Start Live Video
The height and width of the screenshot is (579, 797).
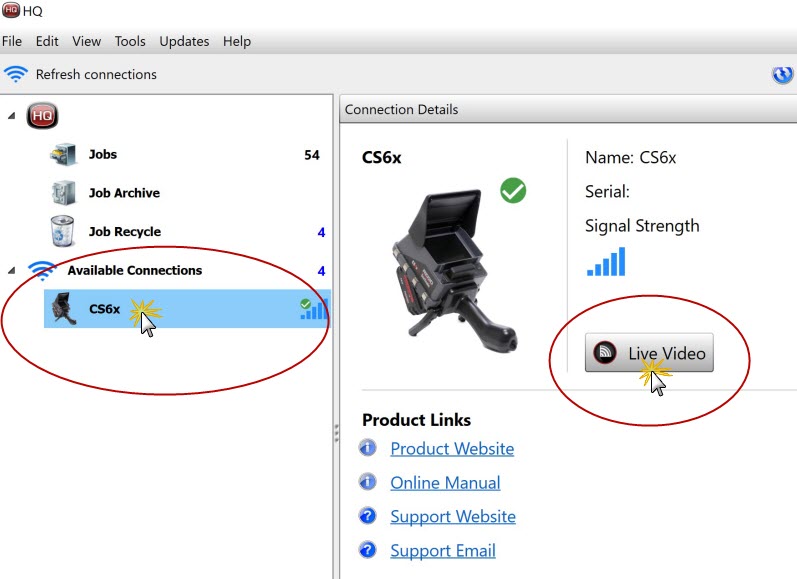(x=649, y=353)
